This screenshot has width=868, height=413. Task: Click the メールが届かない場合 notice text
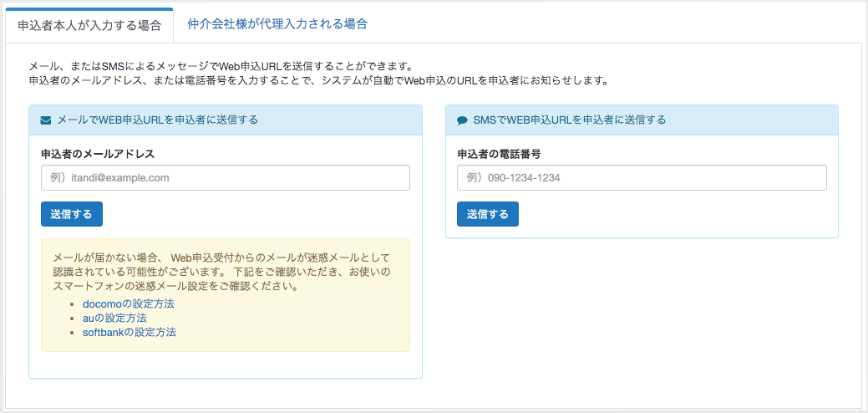(x=222, y=273)
